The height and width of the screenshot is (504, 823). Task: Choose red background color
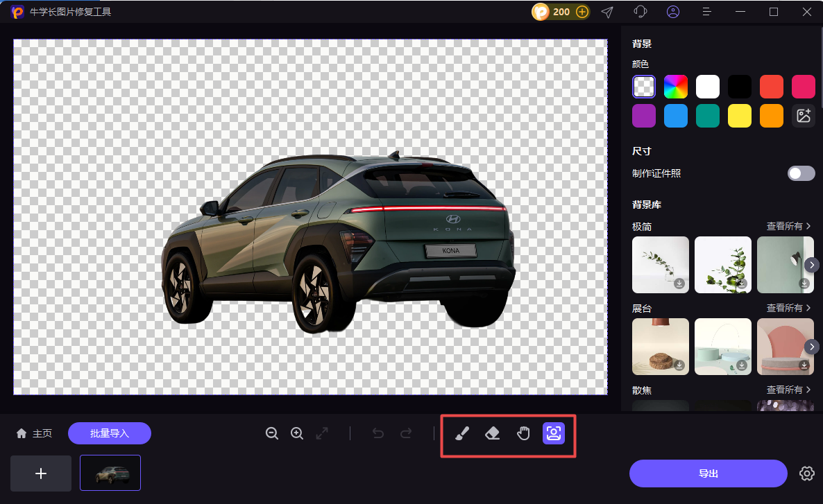point(772,87)
